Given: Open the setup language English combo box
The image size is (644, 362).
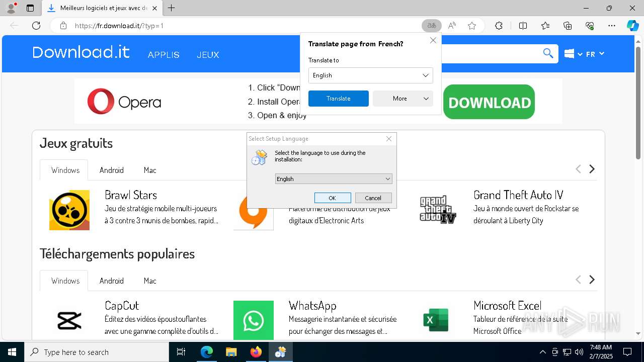Looking at the screenshot, I should click(x=334, y=179).
